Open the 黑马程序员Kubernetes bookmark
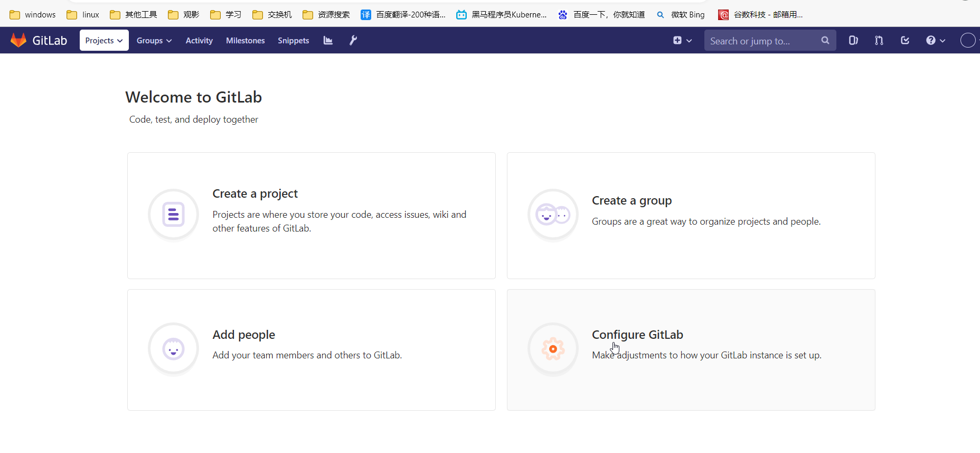The width and height of the screenshot is (980, 453). pyautogui.click(x=502, y=14)
